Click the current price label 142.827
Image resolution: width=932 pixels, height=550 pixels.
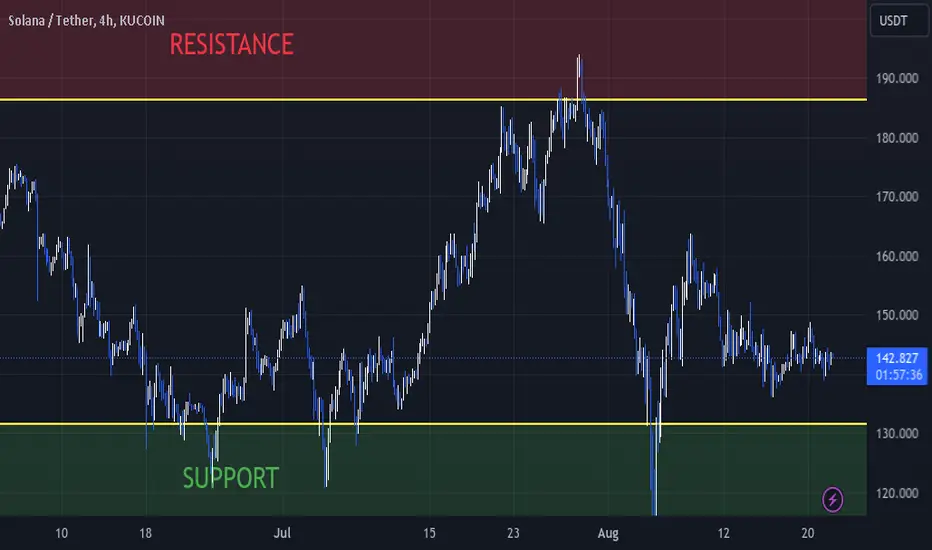pos(897,358)
